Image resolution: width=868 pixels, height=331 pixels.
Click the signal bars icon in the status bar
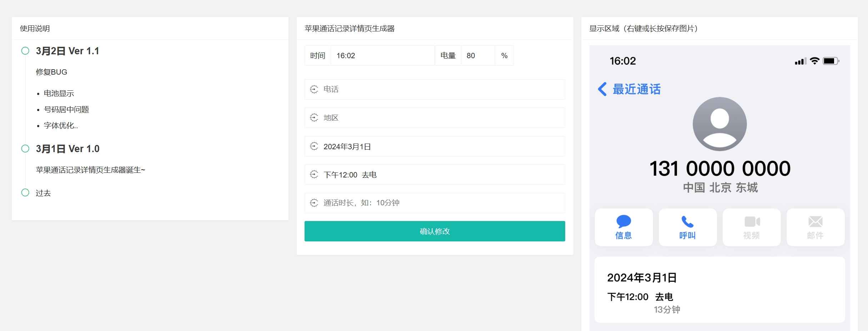click(801, 61)
